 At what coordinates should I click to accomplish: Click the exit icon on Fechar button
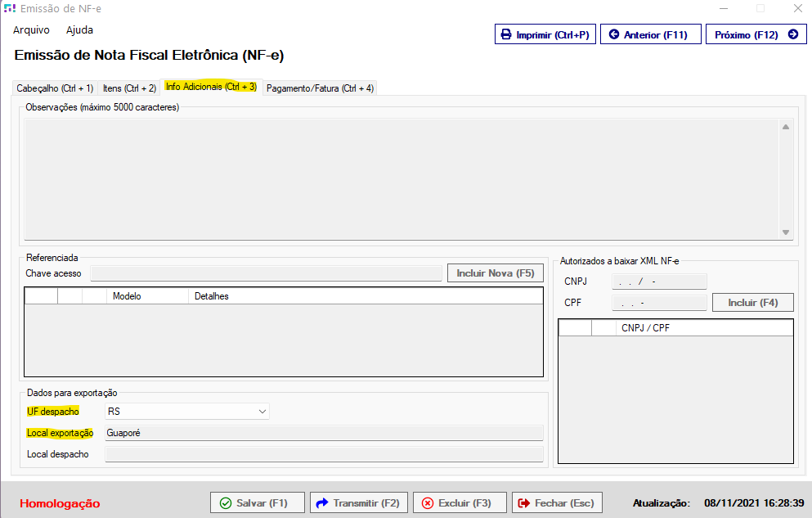tap(524, 503)
